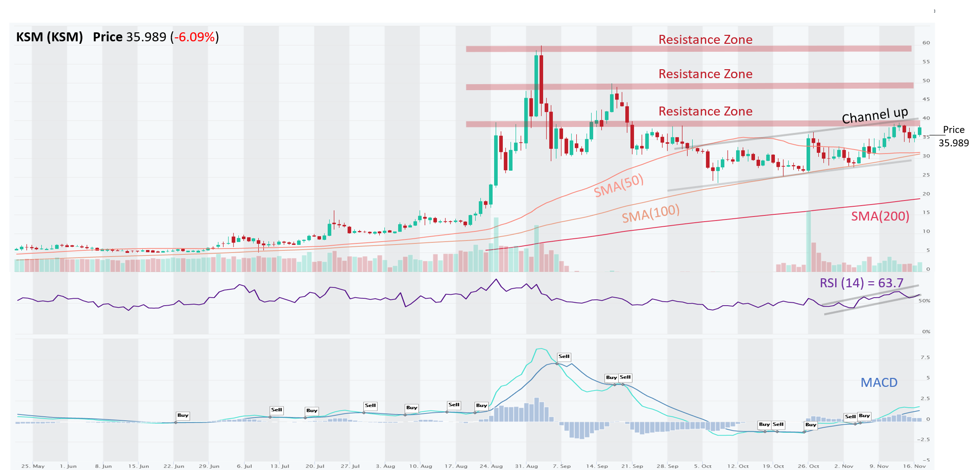This screenshot has height=470, width=980.
Task: Click the 60 price axis label
Action: [926, 43]
